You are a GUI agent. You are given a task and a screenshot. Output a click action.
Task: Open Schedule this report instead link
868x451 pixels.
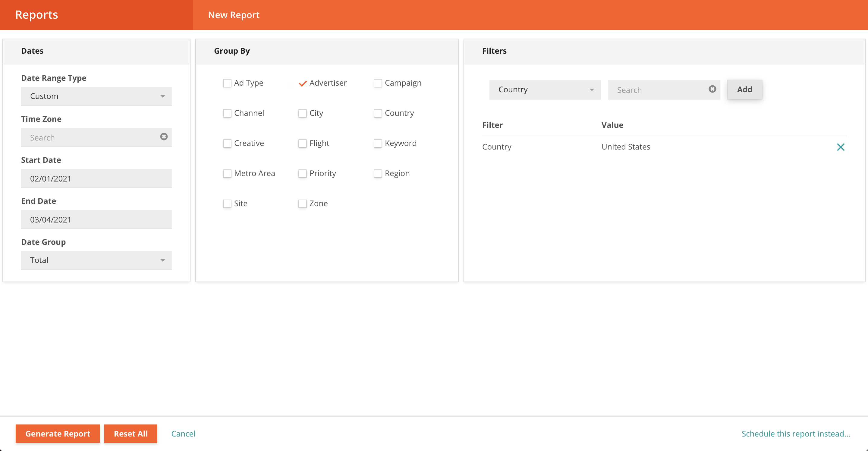796,434
